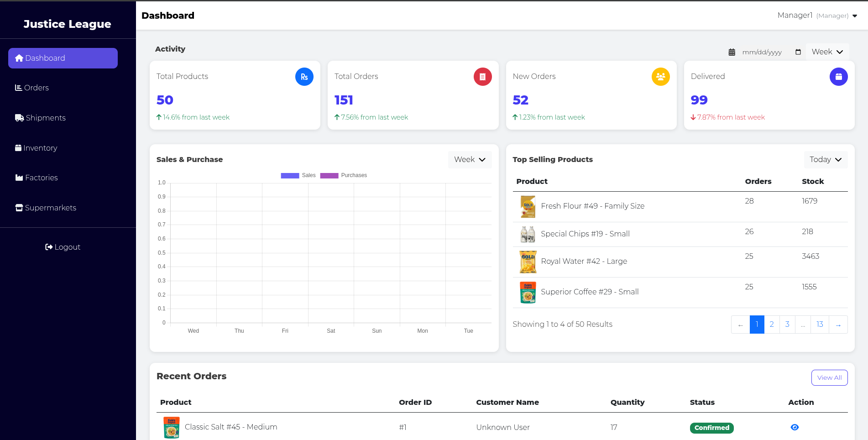Click the Orders column header in Top Selling
868x440 pixels.
758,181
